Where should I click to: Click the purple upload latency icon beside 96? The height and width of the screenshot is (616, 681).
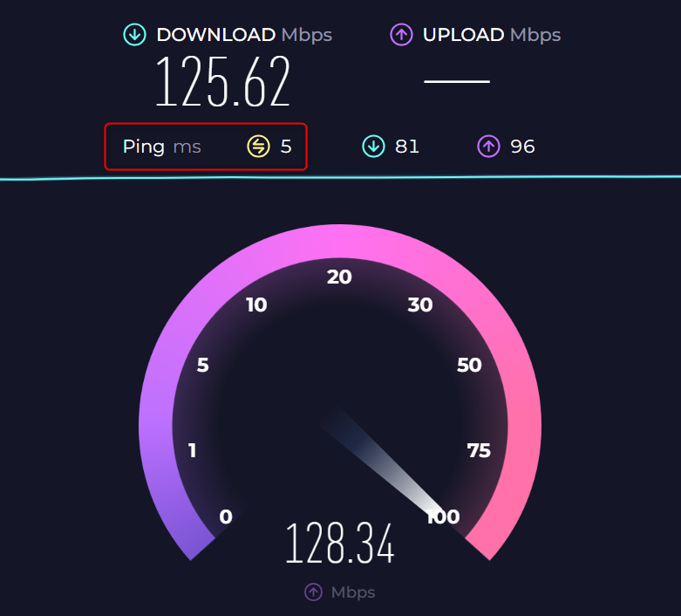tap(488, 146)
